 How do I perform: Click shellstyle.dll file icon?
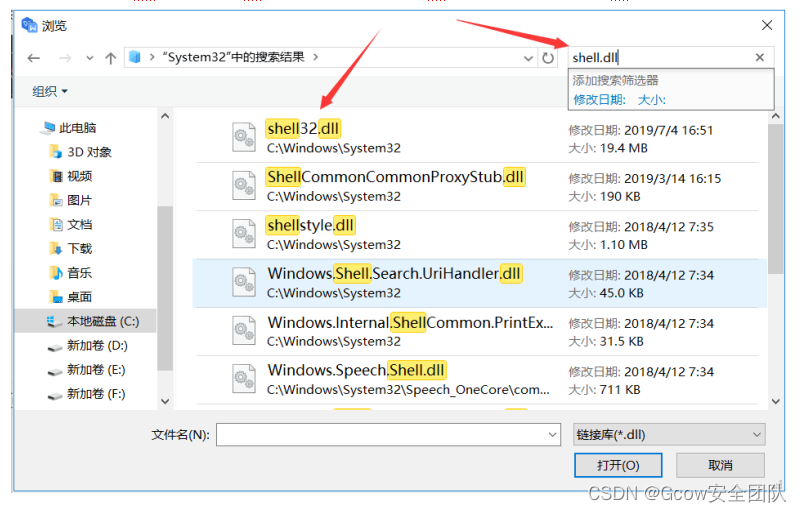click(x=244, y=234)
